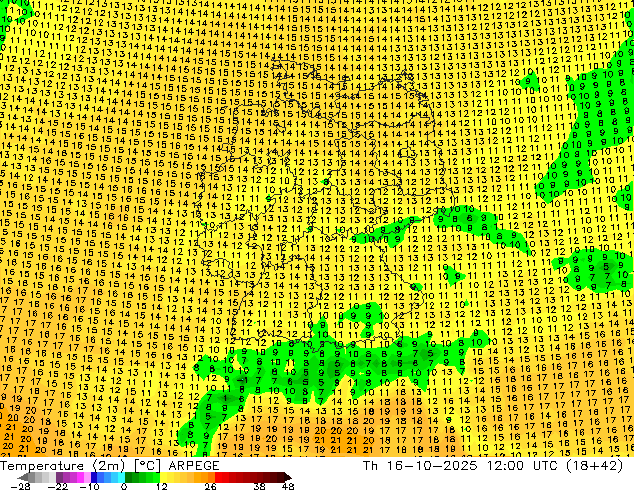This screenshot has height=490, width=634.
Task: Click the dark maroon right arrow tip of colorbar
Action: point(288,477)
